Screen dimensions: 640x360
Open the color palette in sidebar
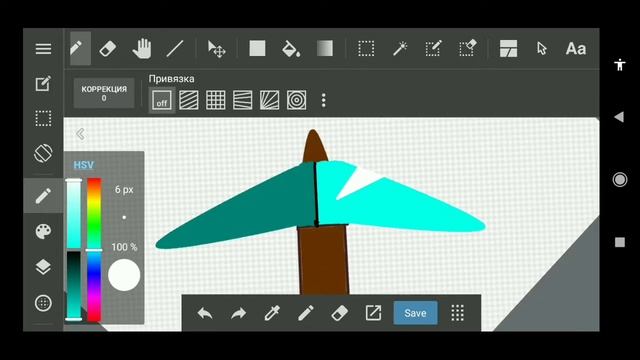(x=43, y=231)
